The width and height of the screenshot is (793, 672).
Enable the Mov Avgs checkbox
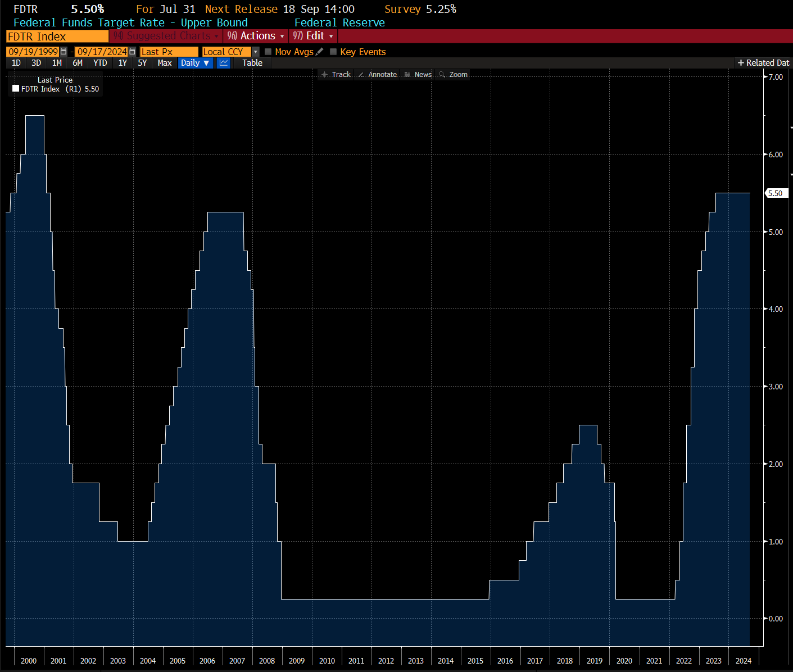click(268, 52)
